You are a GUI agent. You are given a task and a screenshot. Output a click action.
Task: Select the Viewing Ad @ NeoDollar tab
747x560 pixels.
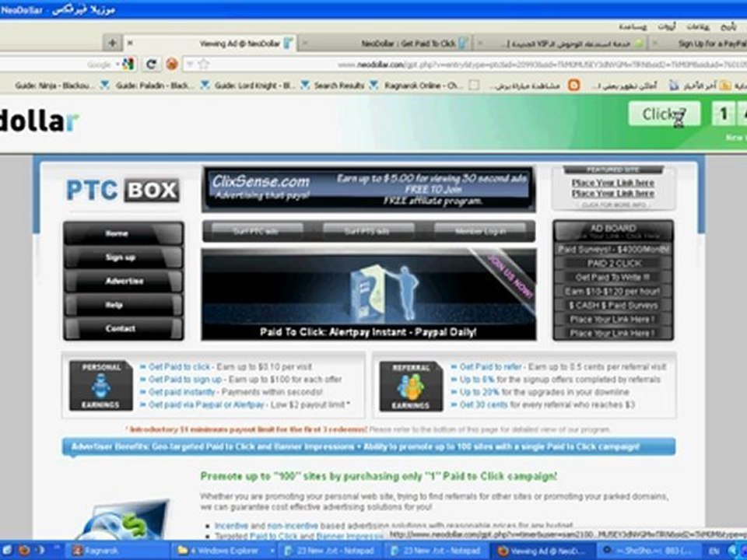pyautogui.click(x=210, y=44)
